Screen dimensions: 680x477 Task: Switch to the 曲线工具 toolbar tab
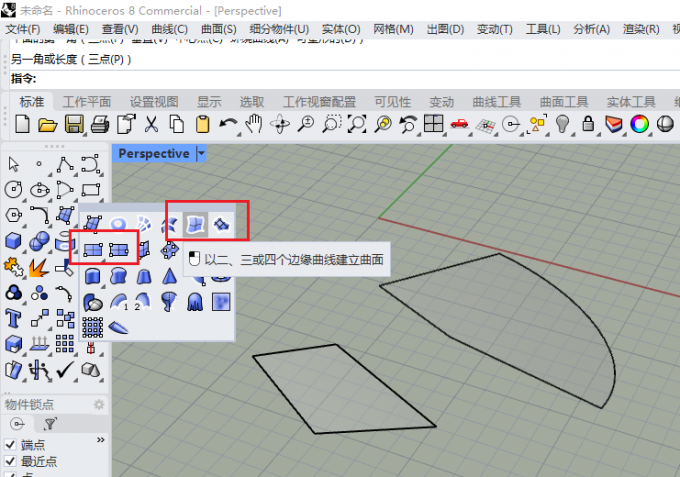pyautogui.click(x=497, y=102)
